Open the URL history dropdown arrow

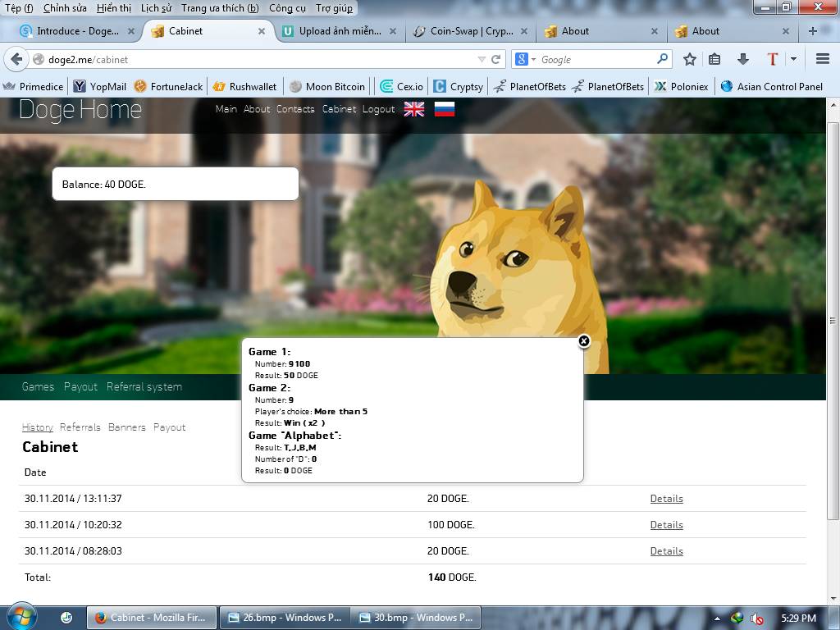click(x=482, y=59)
